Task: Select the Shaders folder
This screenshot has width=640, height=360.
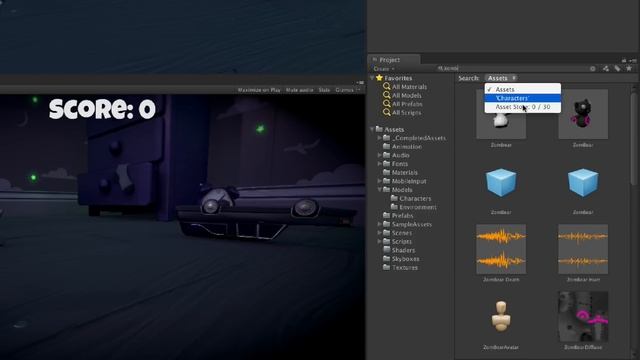Action: pyautogui.click(x=403, y=250)
